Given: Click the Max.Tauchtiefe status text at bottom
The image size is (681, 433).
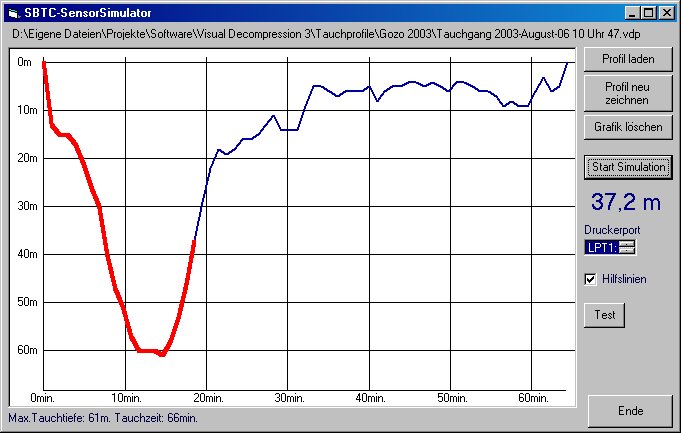Looking at the screenshot, I should pyautogui.click(x=102, y=416).
